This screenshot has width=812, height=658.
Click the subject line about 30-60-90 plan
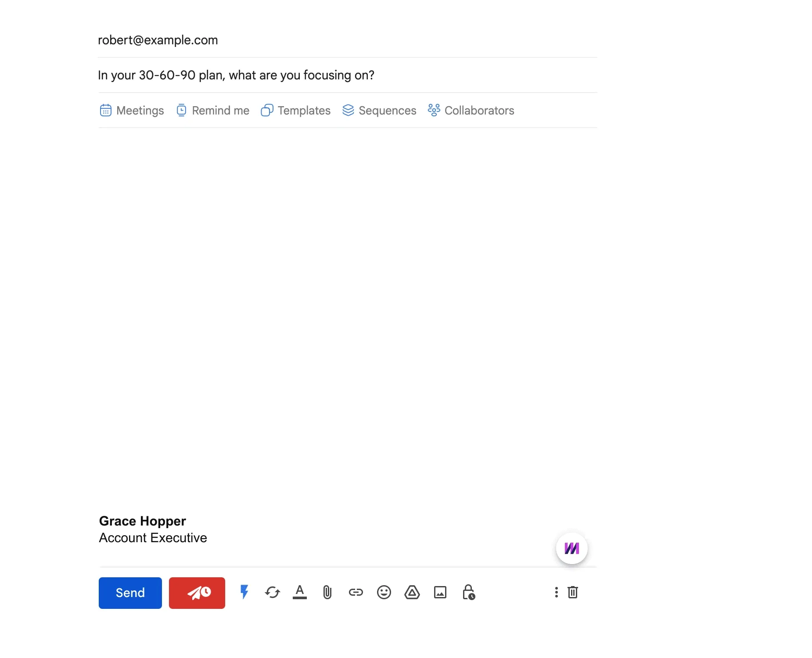(347, 75)
